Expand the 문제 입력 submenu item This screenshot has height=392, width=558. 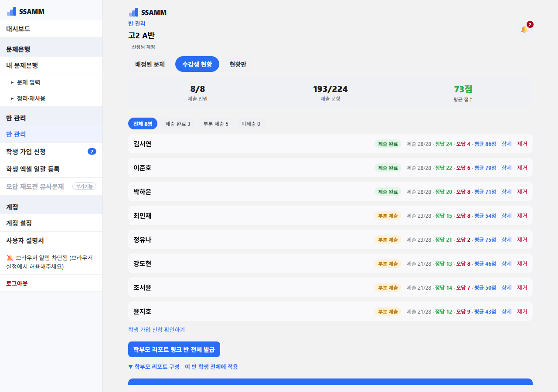51,82
